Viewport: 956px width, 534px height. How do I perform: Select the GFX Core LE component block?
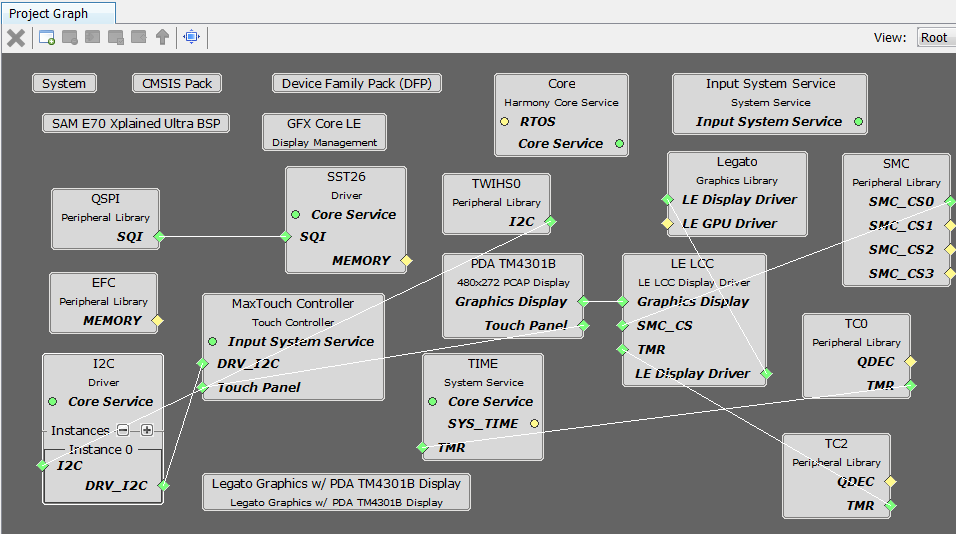point(324,132)
